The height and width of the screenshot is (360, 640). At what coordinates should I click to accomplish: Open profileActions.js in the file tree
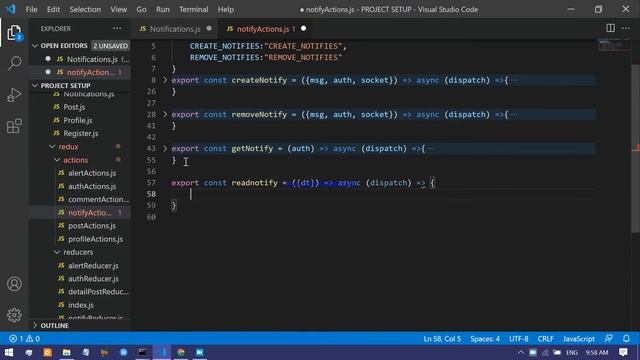click(95, 239)
